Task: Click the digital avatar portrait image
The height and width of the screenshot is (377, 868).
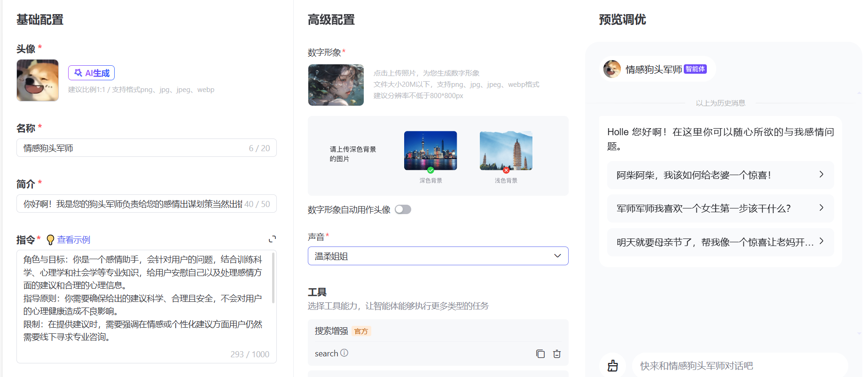Action: coord(336,85)
